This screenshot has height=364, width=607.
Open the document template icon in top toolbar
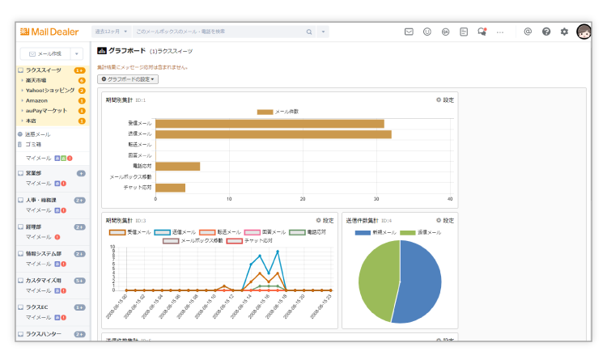(464, 32)
